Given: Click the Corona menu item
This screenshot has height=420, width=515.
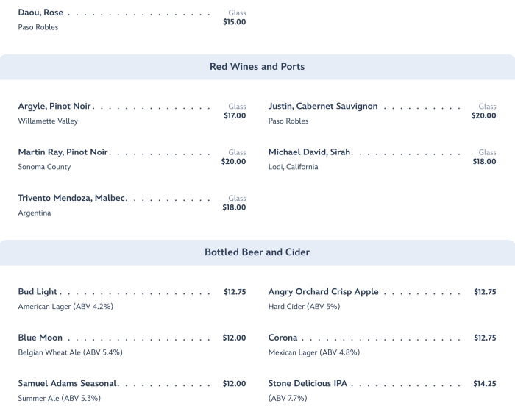Looking at the screenshot, I should [x=283, y=338].
